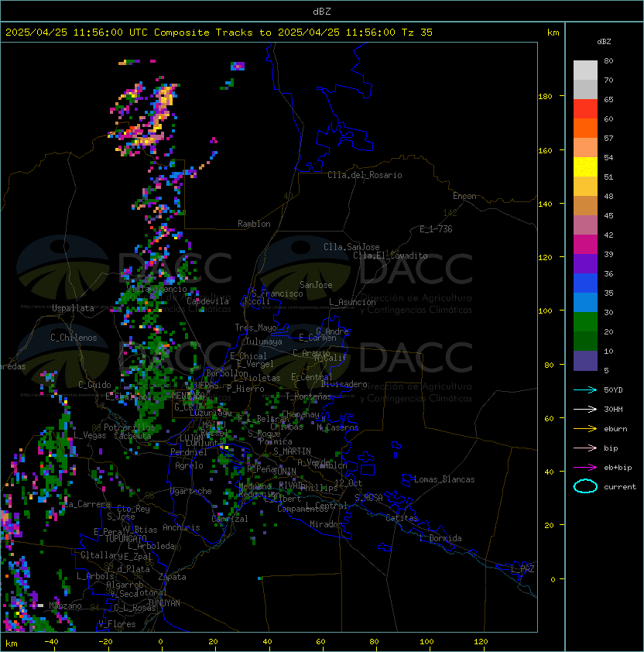Image resolution: width=644 pixels, height=652 pixels.
Task: Click the 'Catitas' map label
Action: pyautogui.click(x=402, y=519)
